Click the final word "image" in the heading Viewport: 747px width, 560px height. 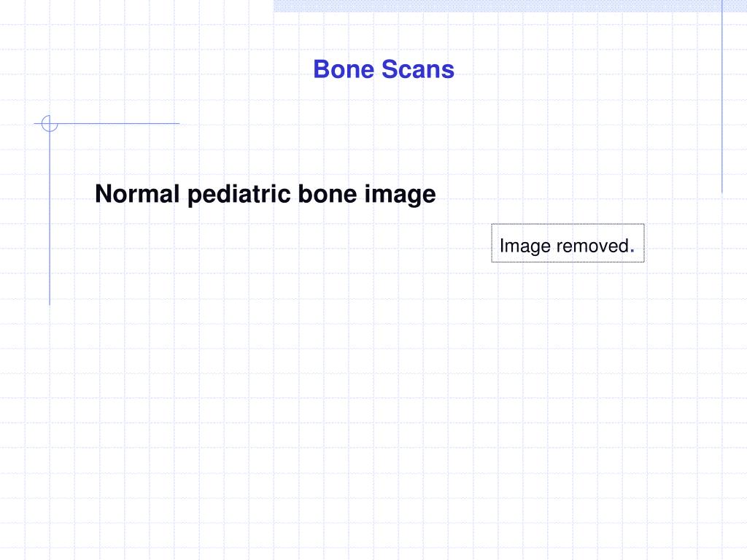[400, 194]
